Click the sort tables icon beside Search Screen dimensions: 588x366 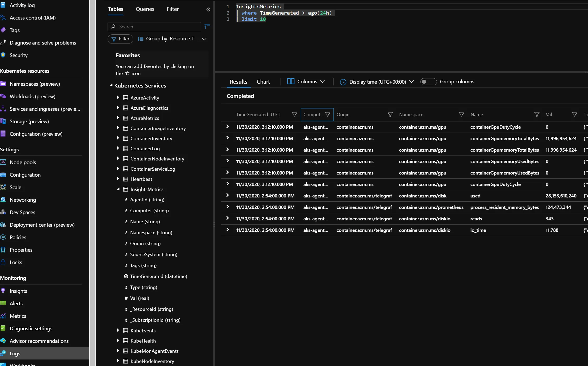click(207, 27)
